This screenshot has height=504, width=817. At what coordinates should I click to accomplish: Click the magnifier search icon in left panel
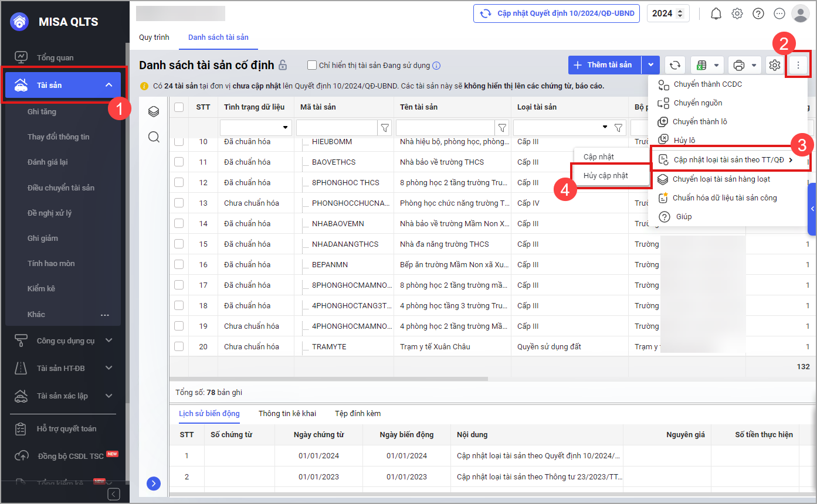point(154,137)
